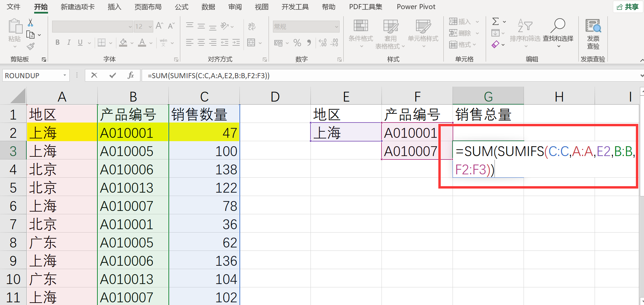Toggle Bold formatting

click(57, 42)
